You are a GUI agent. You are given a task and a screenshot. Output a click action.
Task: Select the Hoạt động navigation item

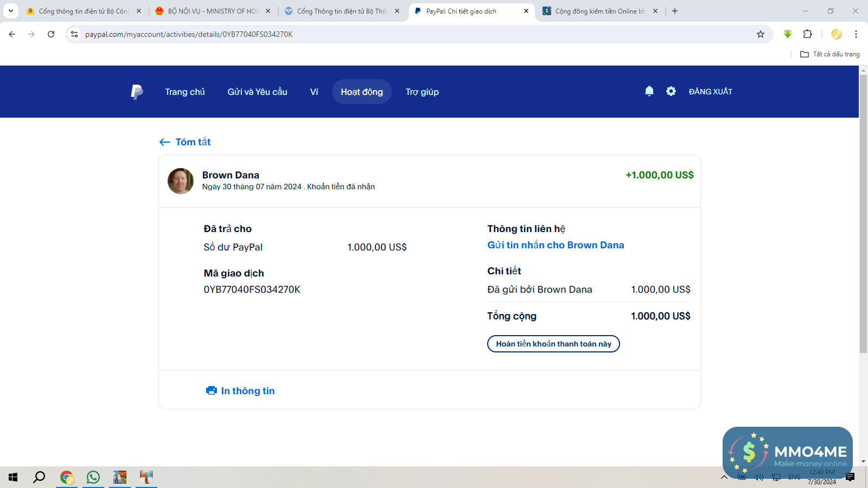[x=362, y=92]
